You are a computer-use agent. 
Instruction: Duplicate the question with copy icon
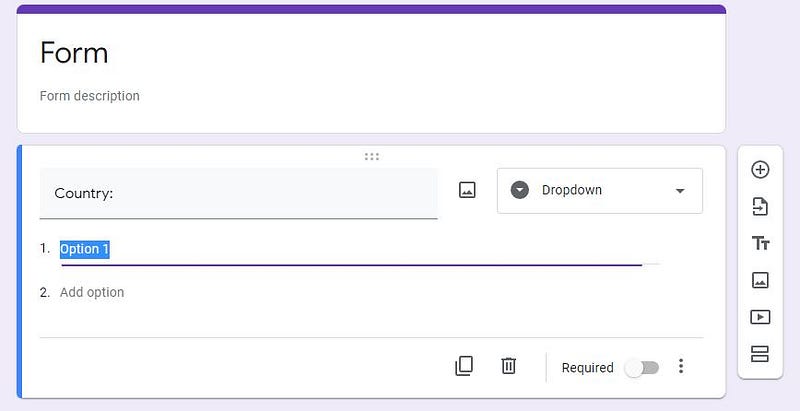464,366
